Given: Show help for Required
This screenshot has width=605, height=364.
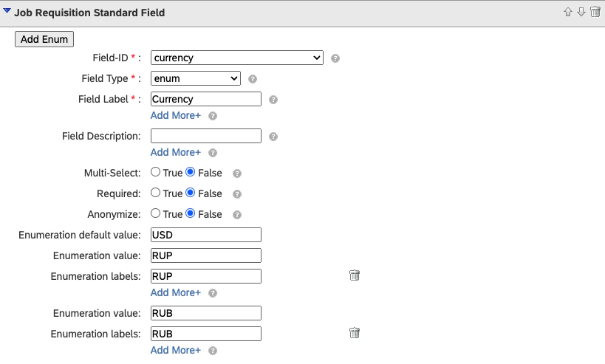Looking at the screenshot, I should [237, 194].
